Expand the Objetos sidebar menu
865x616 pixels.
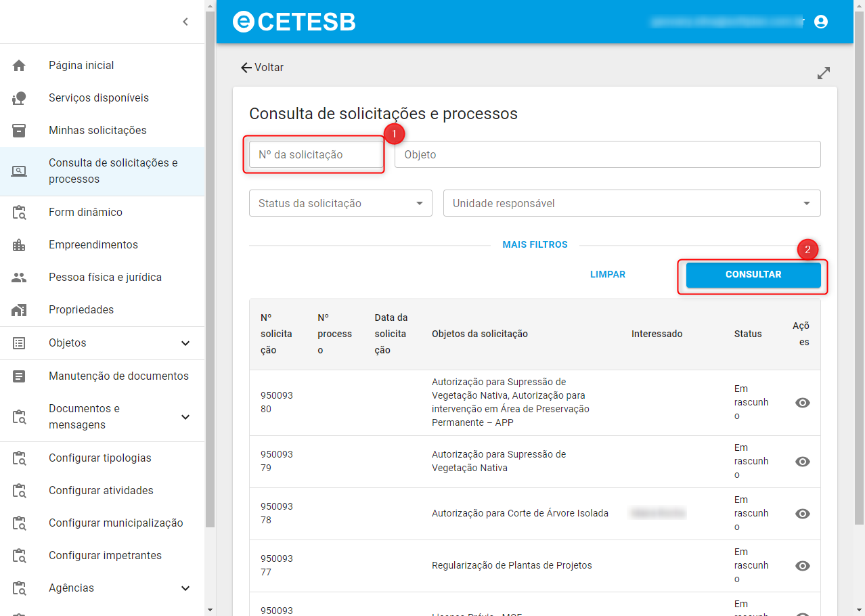(185, 343)
